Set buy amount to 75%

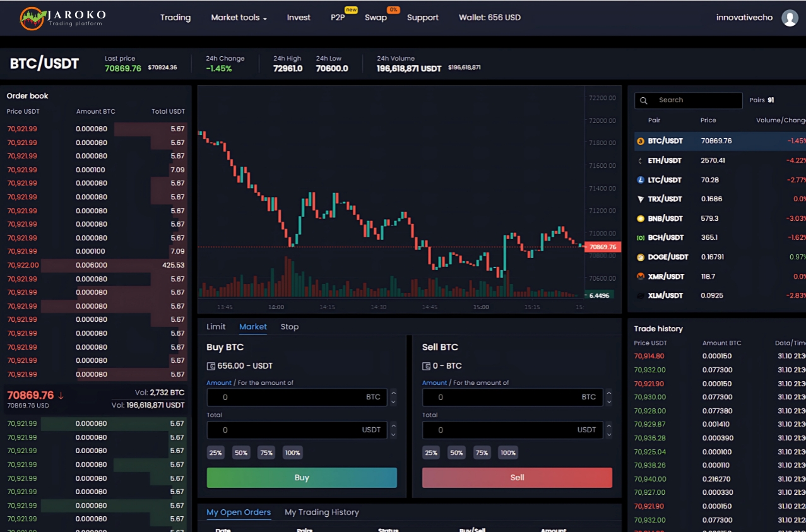266,452
